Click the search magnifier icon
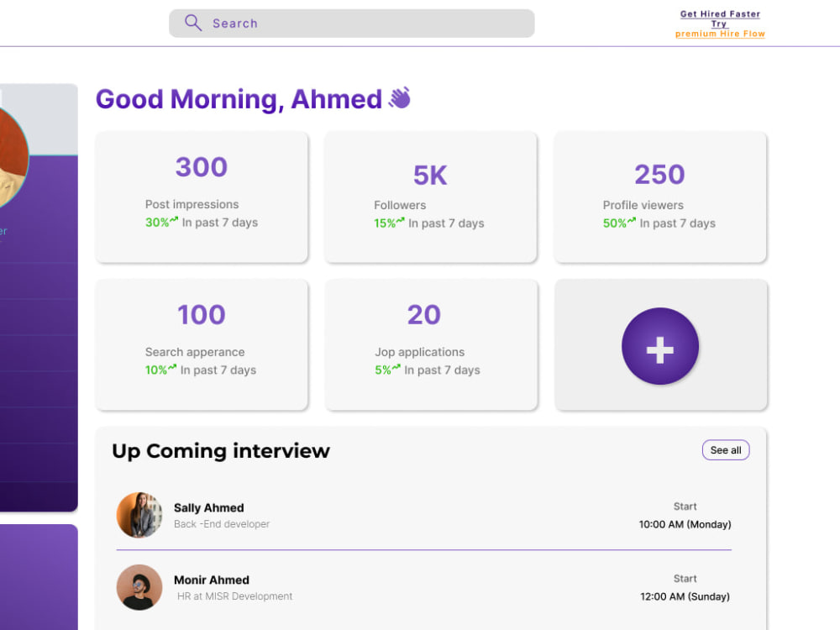Viewport: 840px width, 630px height. (193, 23)
